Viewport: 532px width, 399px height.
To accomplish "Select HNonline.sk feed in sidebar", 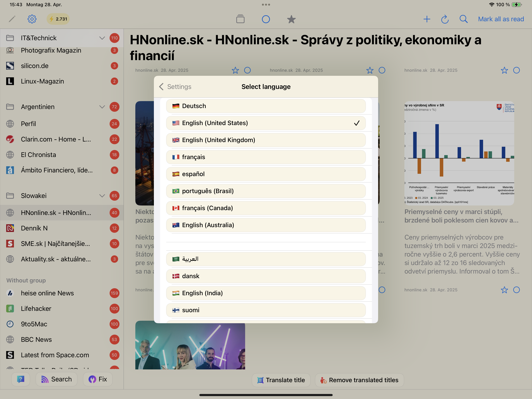I will (62, 213).
